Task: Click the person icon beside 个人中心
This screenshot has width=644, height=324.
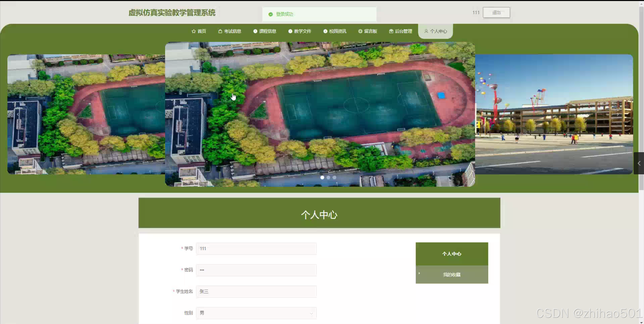Action: tap(426, 31)
